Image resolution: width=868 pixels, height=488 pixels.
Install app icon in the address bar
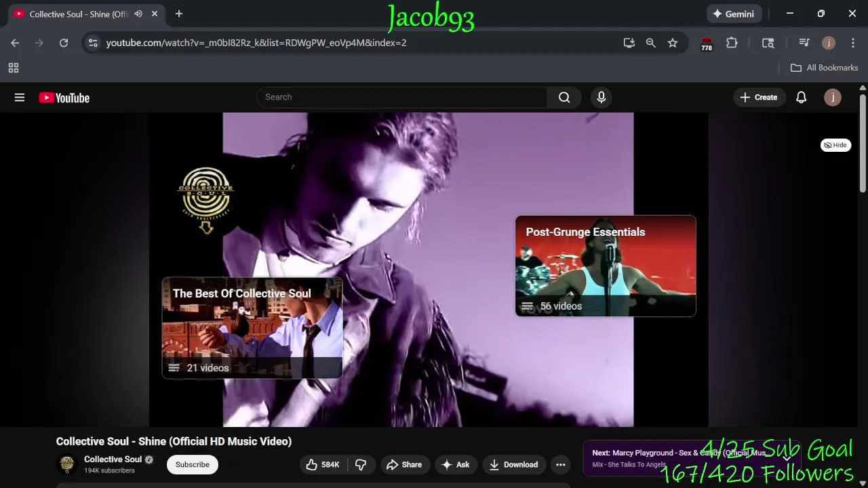point(629,43)
